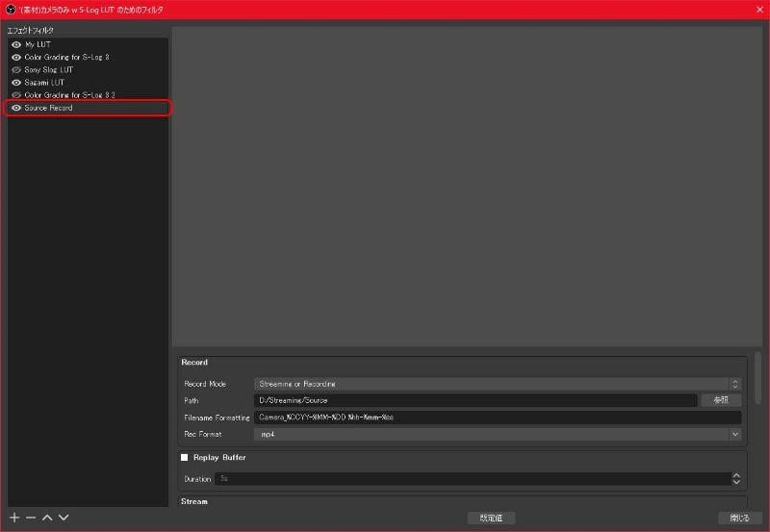Image resolution: width=770 pixels, height=532 pixels.
Task: Hide the My LUT filter via its eye icon
Action: [16, 44]
